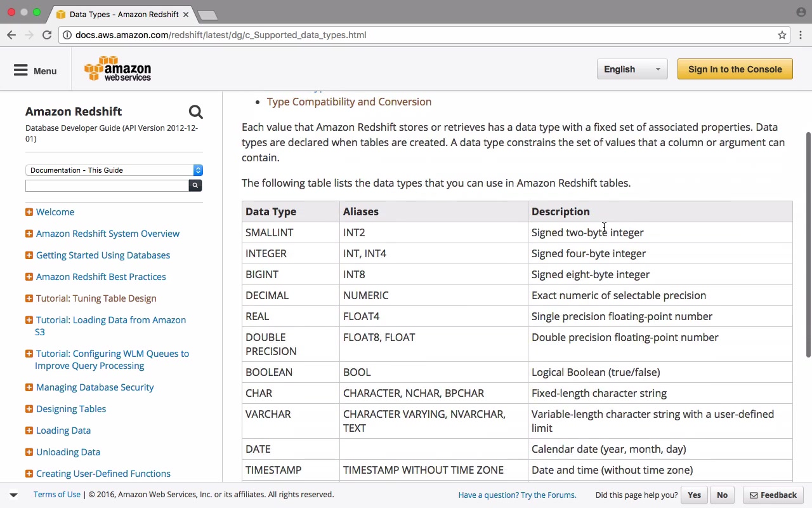Open the hamburger Menu icon
Screen dimensions: 812x508
pos(21,70)
